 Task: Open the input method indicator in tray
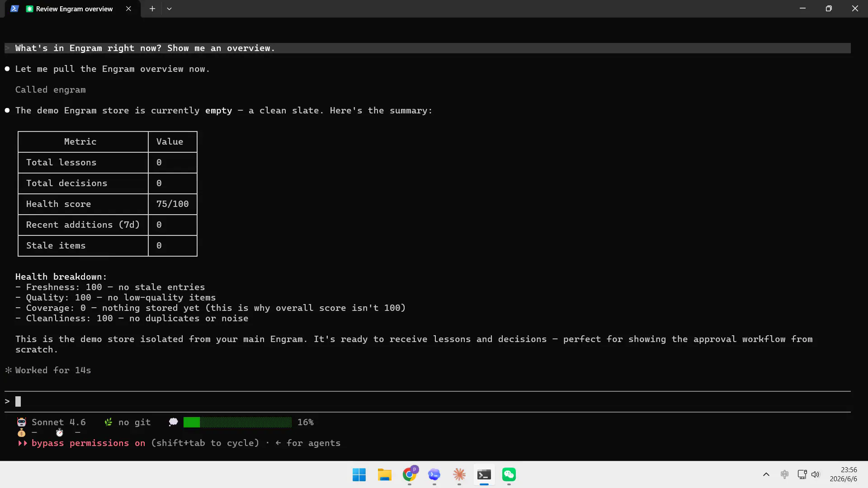(x=785, y=474)
